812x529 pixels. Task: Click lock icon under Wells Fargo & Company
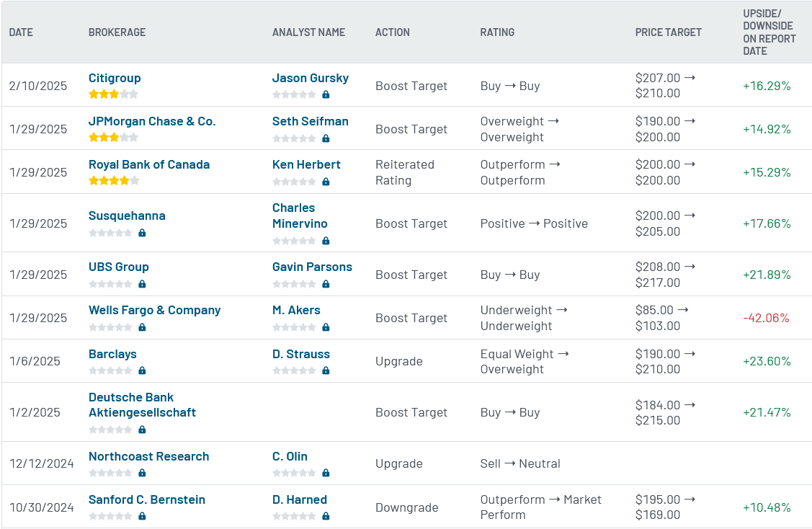[142, 327]
